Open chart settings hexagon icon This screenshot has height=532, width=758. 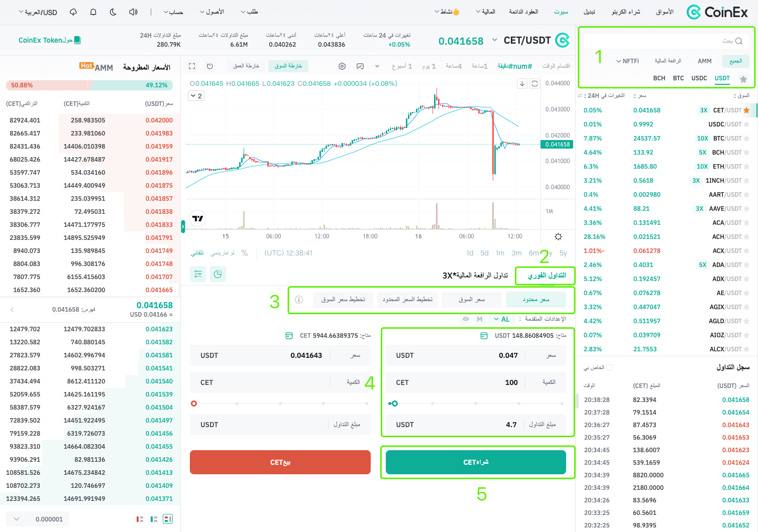point(342,66)
